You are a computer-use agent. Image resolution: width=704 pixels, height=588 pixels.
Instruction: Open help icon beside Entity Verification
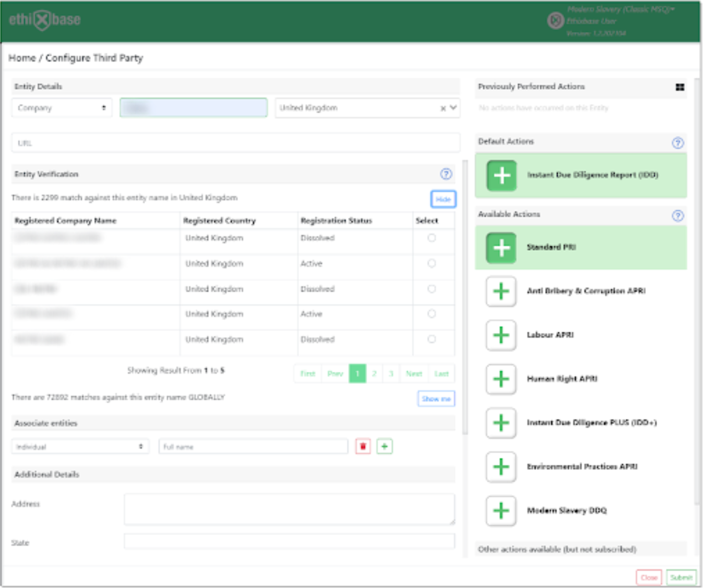click(445, 174)
